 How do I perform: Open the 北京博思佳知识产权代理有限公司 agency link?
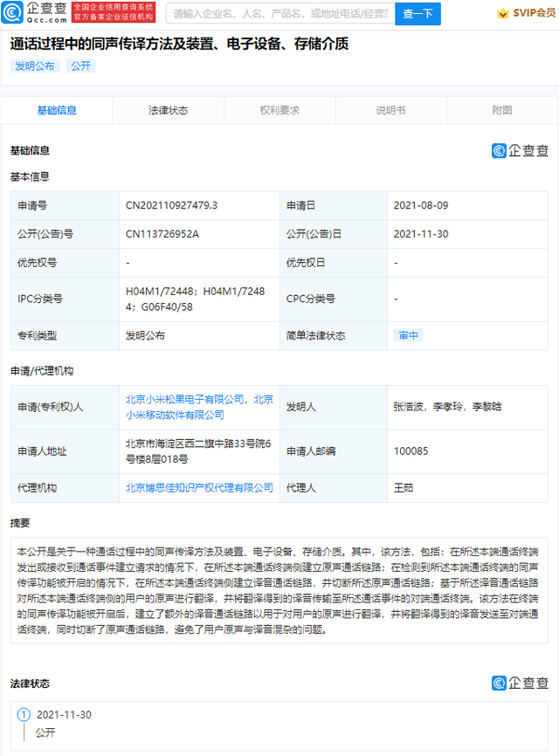click(x=199, y=488)
